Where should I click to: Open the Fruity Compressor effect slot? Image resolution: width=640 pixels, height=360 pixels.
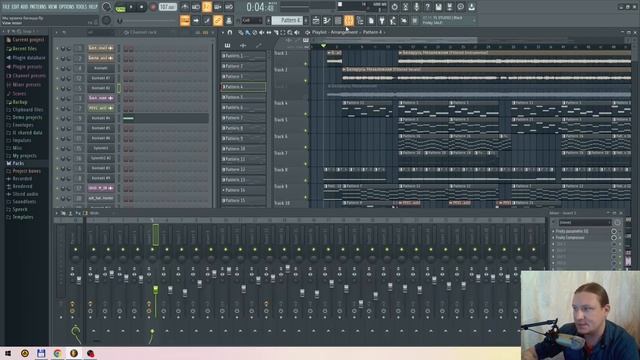coord(570,238)
